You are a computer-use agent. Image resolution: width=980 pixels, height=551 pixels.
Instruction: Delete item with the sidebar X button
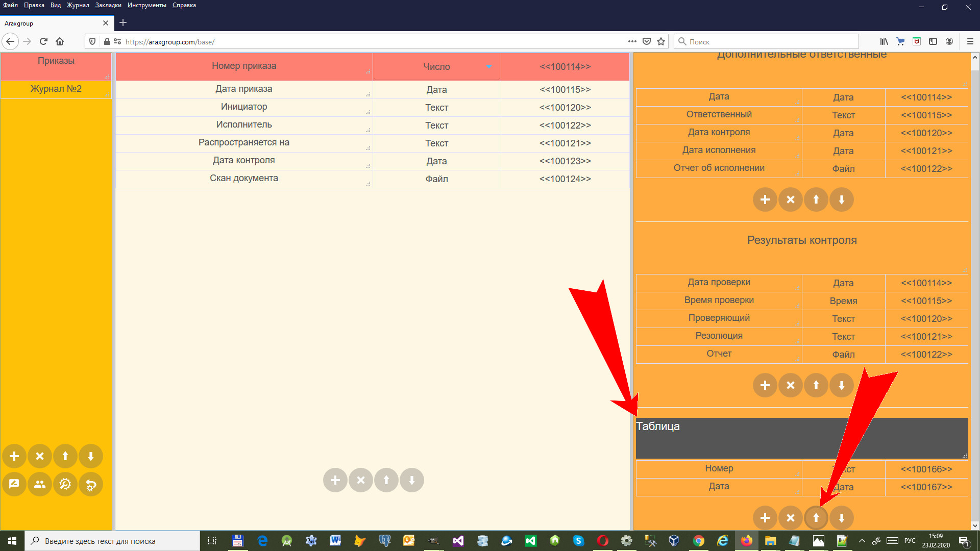(x=40, y=456)
